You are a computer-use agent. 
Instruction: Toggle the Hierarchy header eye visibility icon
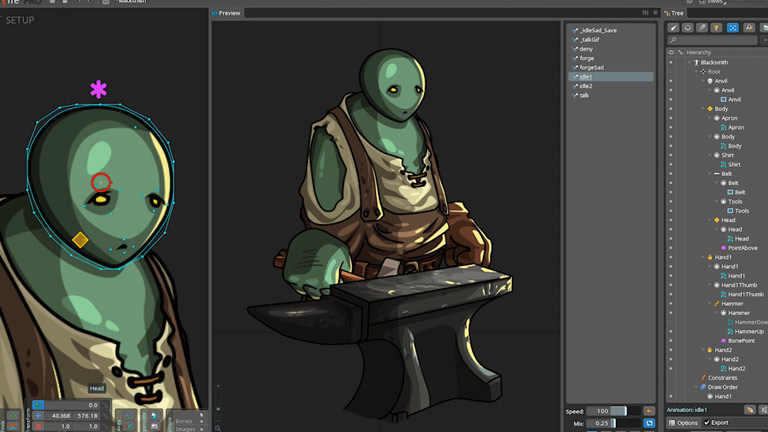671,52
